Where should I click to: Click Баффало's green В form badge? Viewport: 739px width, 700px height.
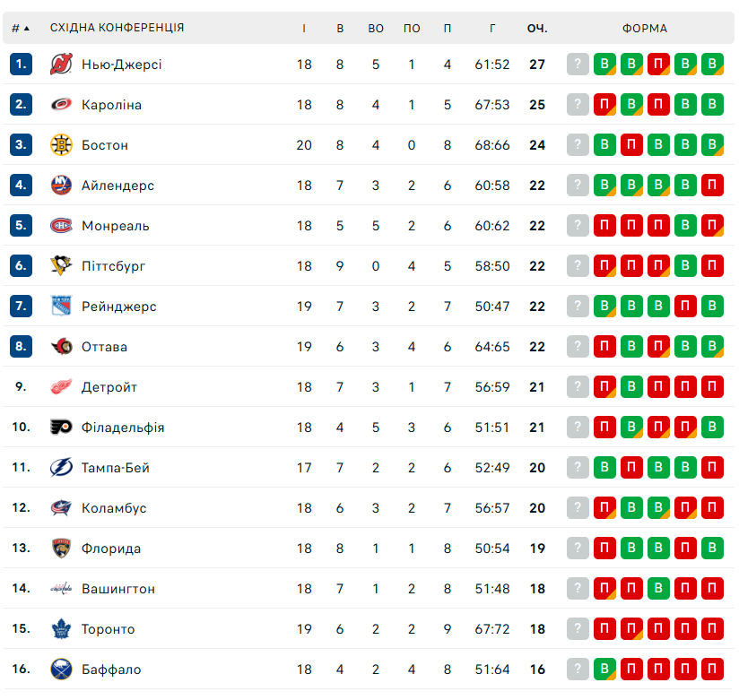point(605,670)
